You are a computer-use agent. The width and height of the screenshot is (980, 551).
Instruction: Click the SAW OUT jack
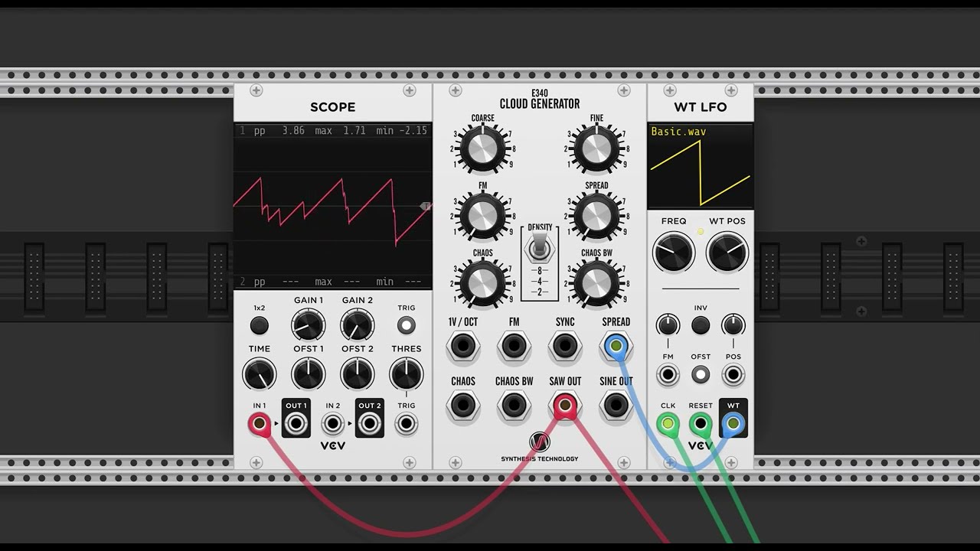pyautogui.click(x=565, y=406)
